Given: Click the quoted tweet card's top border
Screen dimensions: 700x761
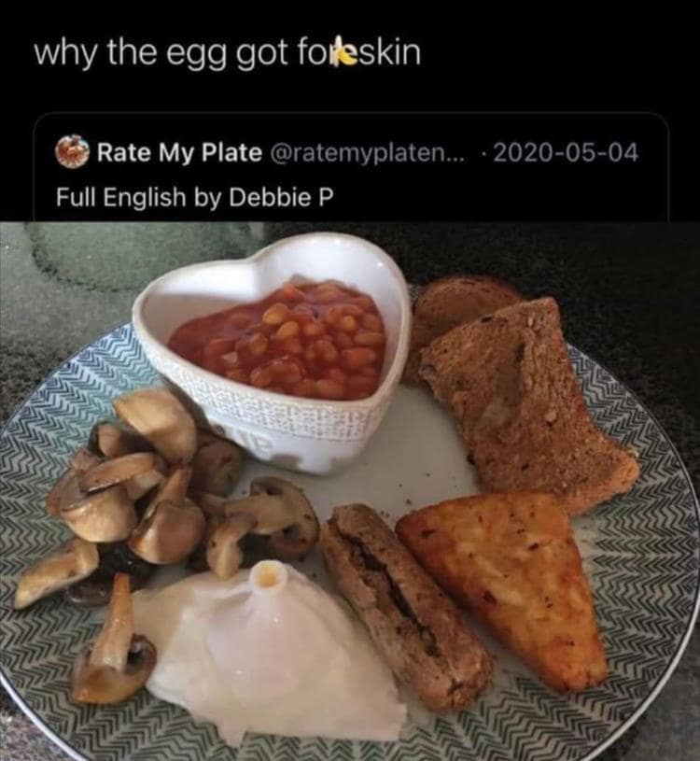Looking at the screenshot, I should tap(351, 113).
